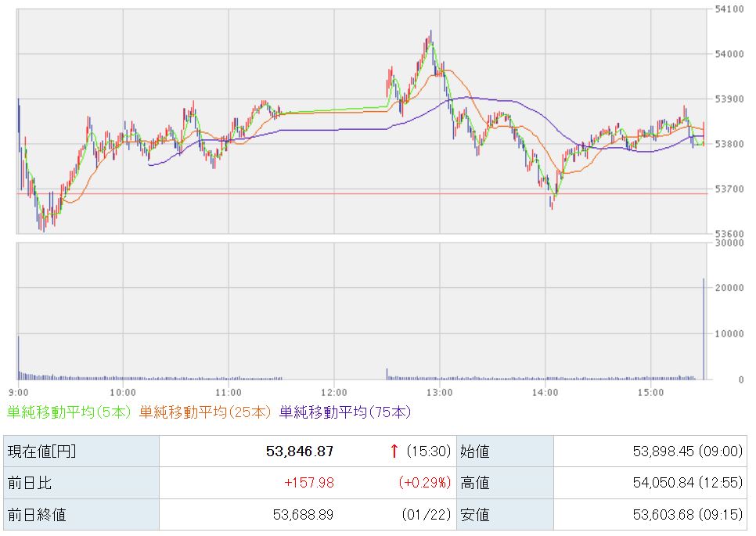The height and width of the screenshot is (536, 756).
Task: Select the orange 25-period moving average legend
Action: coord(206,412)
